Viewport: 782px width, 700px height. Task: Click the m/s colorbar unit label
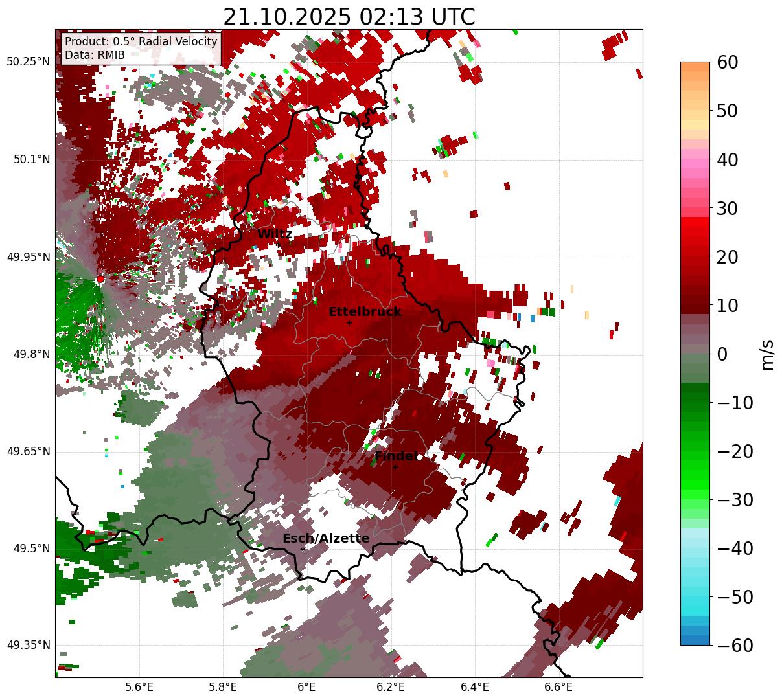click(x=768, y=354)
